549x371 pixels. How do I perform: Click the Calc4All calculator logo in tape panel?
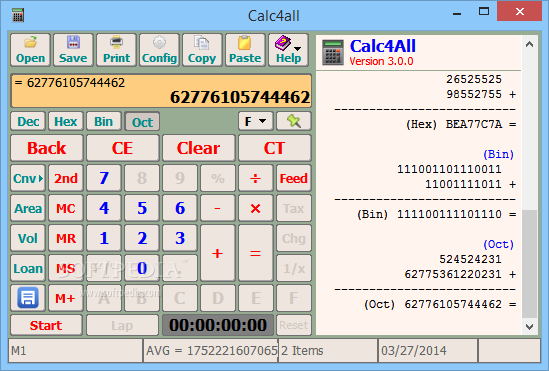pyautogui.click(x=332, y=52)
